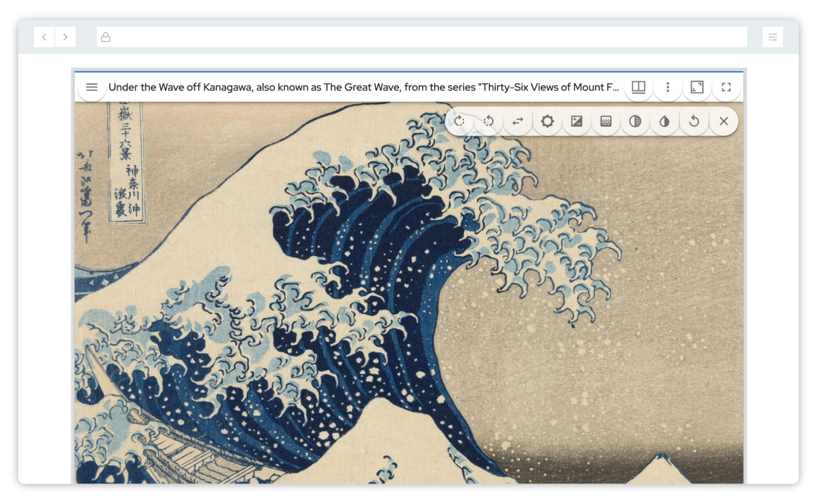The width and height of the screenshot is (815, 504).
Task: Enable greyscale mode on the artwork
Action: [606, 121]
